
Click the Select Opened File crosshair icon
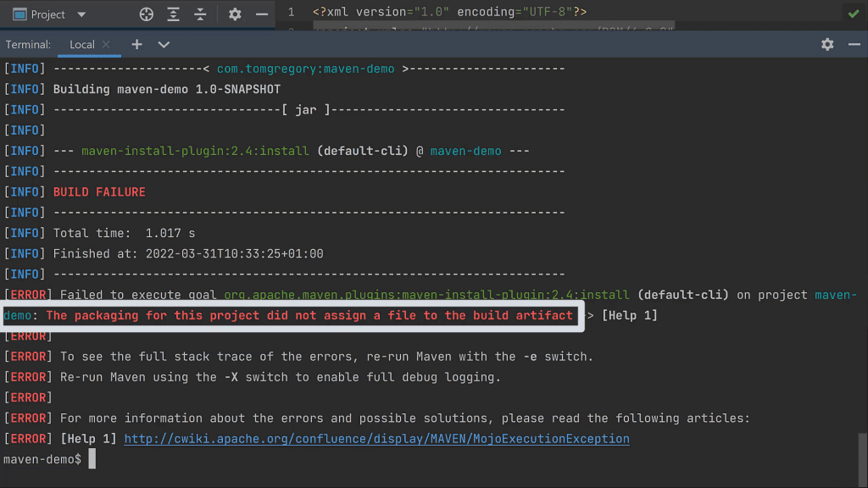(146, 14)
